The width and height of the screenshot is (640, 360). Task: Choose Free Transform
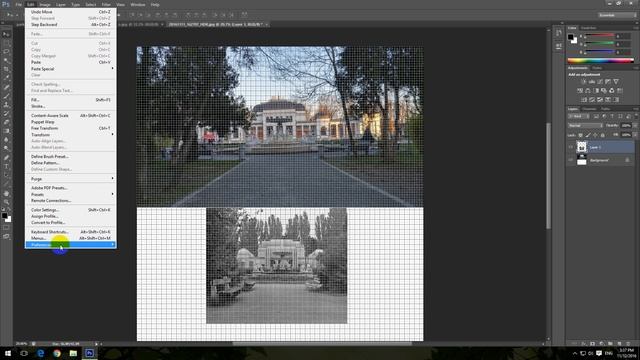click(71, 128)
